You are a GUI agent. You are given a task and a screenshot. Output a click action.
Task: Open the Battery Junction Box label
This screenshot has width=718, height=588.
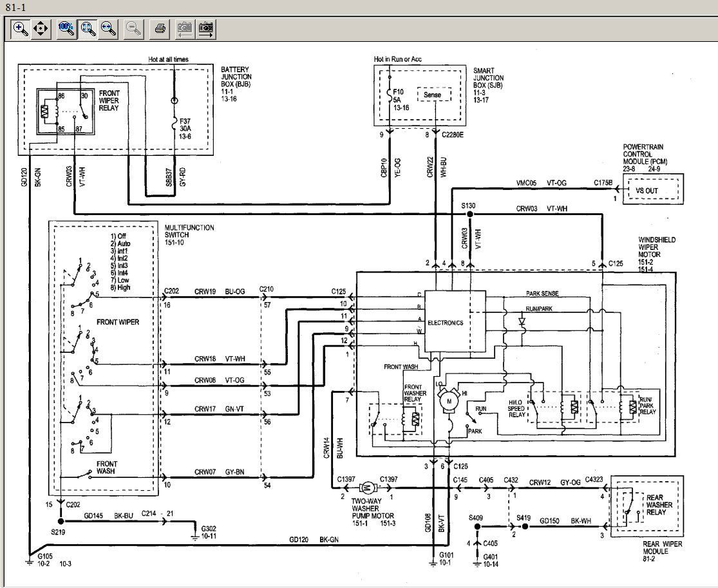236,84
